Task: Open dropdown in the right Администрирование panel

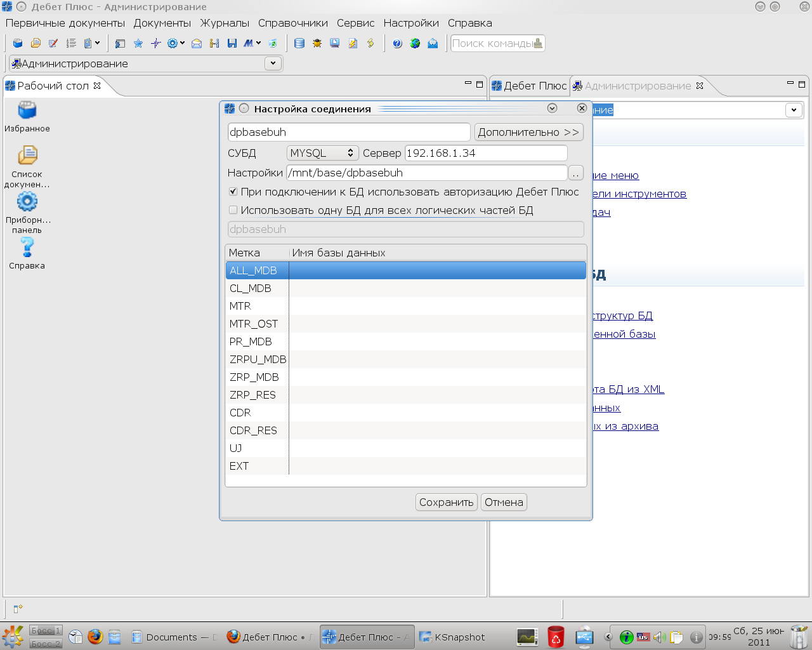Action: tap(794, 110)
